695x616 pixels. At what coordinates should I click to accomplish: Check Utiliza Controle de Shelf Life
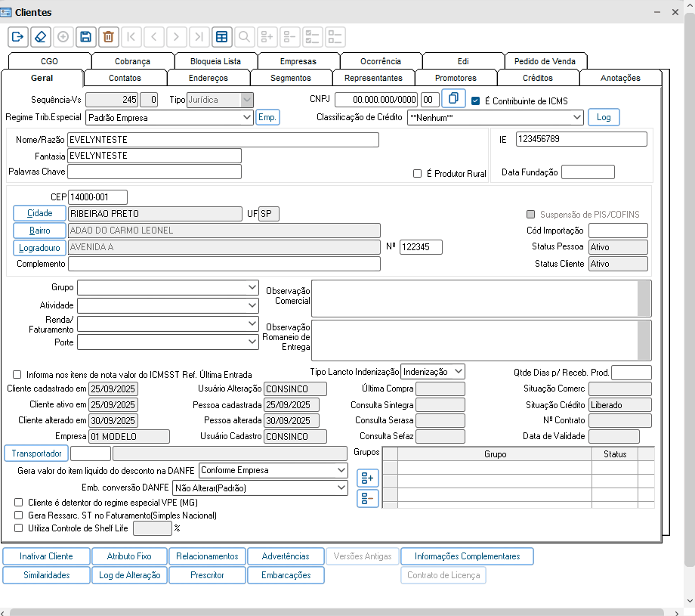coord(19,528)
